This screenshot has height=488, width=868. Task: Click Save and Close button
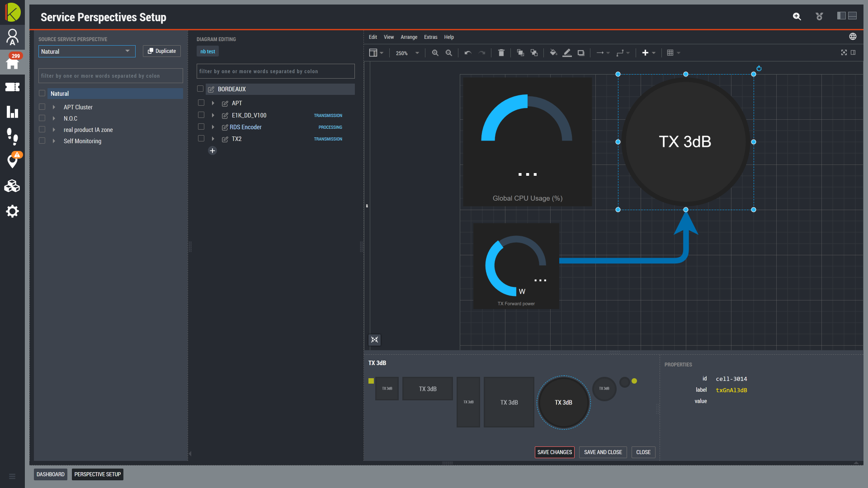pos(603,452)
